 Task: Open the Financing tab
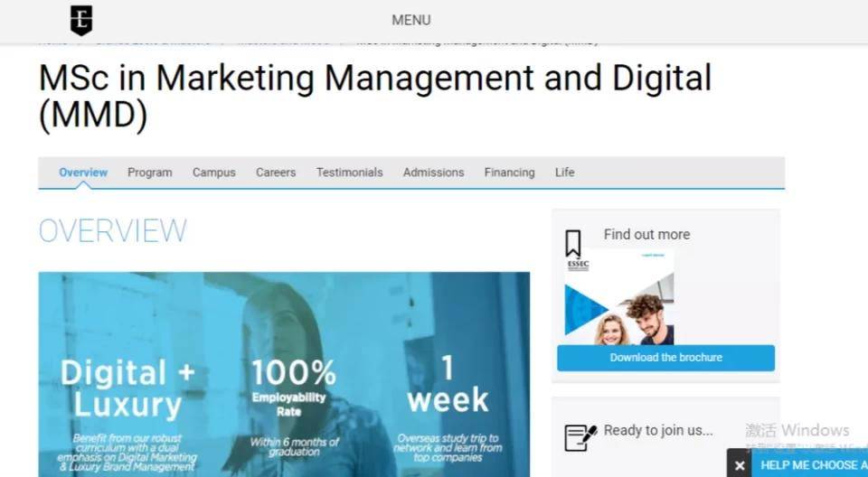(509, 172)
